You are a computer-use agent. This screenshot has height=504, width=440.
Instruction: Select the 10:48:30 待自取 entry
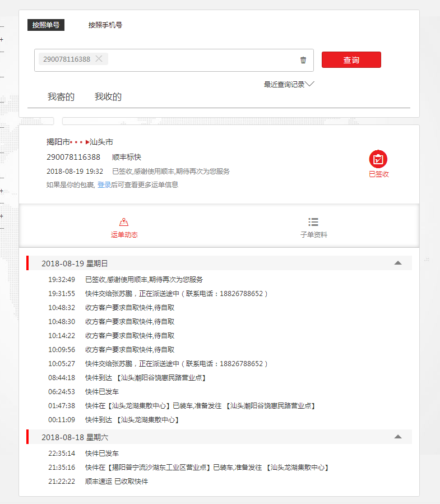click(112, 322)
